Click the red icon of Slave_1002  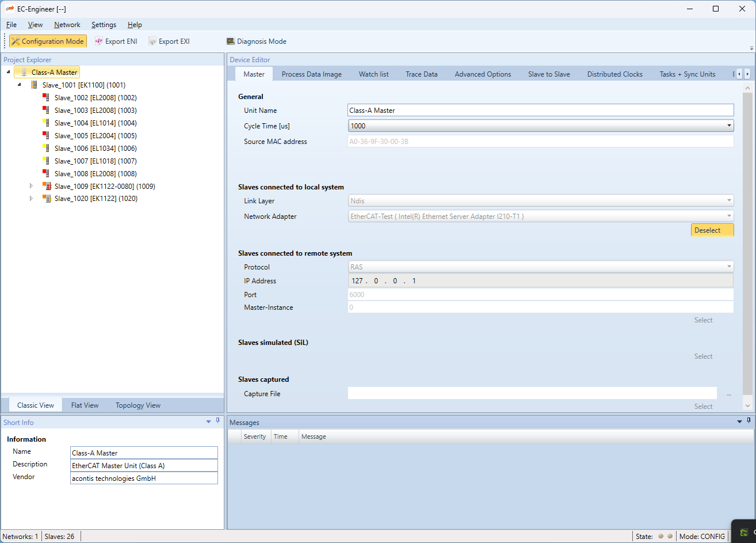46,98
